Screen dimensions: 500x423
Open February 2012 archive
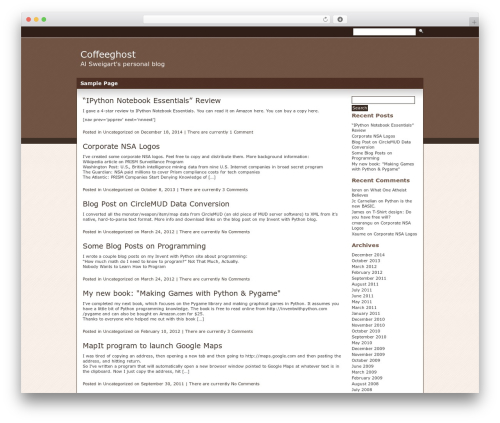tap(367, 272)
